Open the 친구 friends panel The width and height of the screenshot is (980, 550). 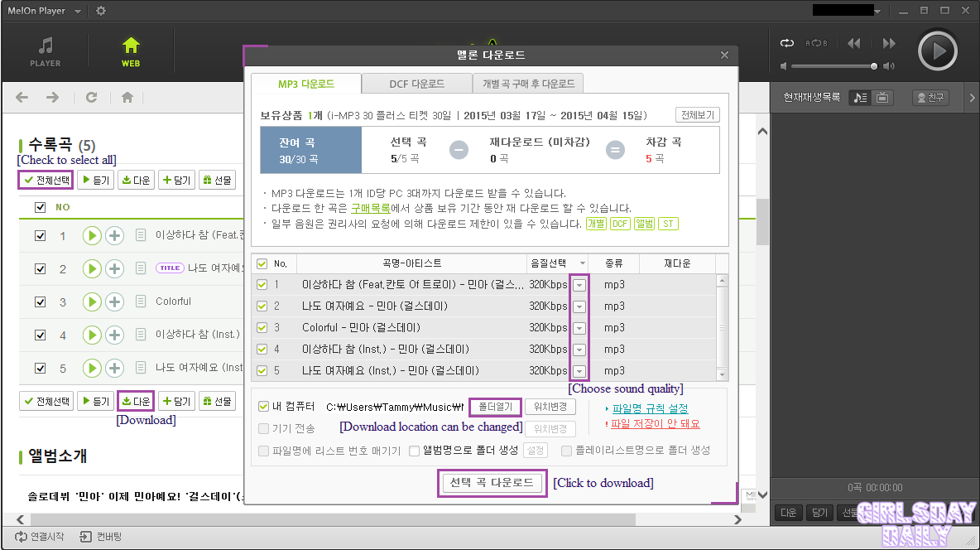(x=930, y=98)
